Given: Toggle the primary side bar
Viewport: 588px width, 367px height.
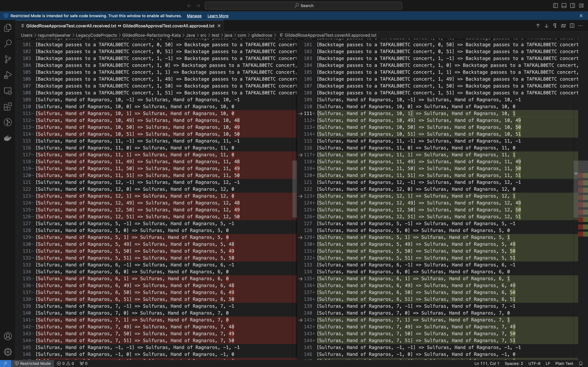Looking at the screenshot, I should [555, 6].
